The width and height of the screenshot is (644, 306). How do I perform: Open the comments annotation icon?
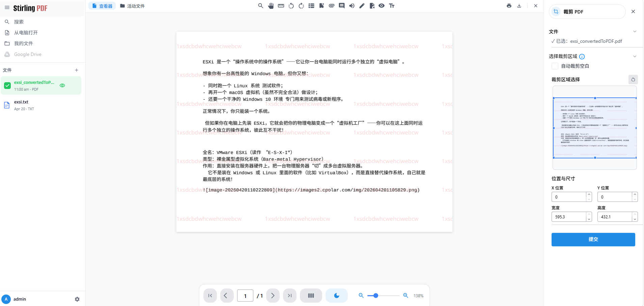[x=342, y=6]
